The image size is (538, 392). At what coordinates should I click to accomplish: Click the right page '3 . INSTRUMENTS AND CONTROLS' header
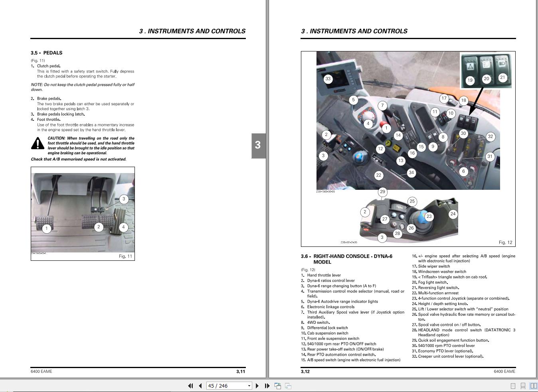point(354,31)
